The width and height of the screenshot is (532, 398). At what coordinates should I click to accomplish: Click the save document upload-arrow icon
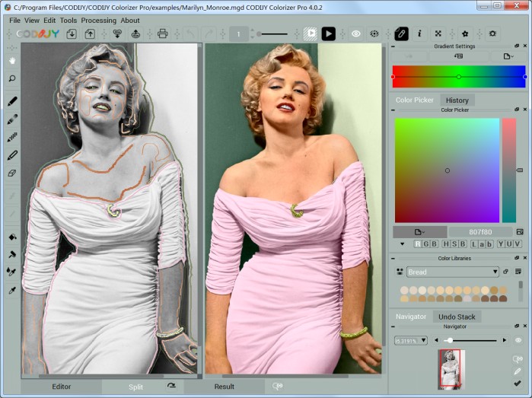(x=90, y=33)
